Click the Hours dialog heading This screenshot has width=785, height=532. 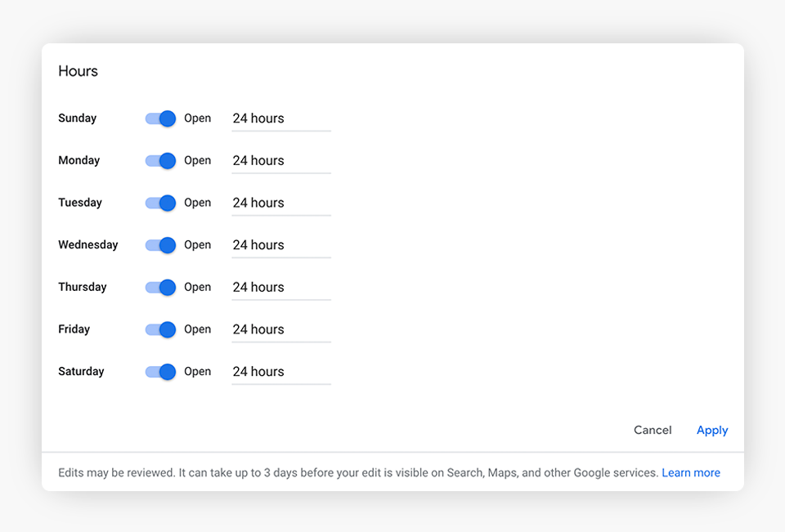pos(78,71)
